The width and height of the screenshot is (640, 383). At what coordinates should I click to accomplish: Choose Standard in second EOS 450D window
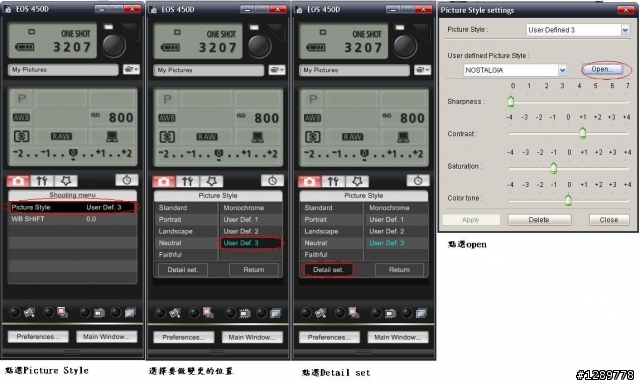tap(186, 207)
